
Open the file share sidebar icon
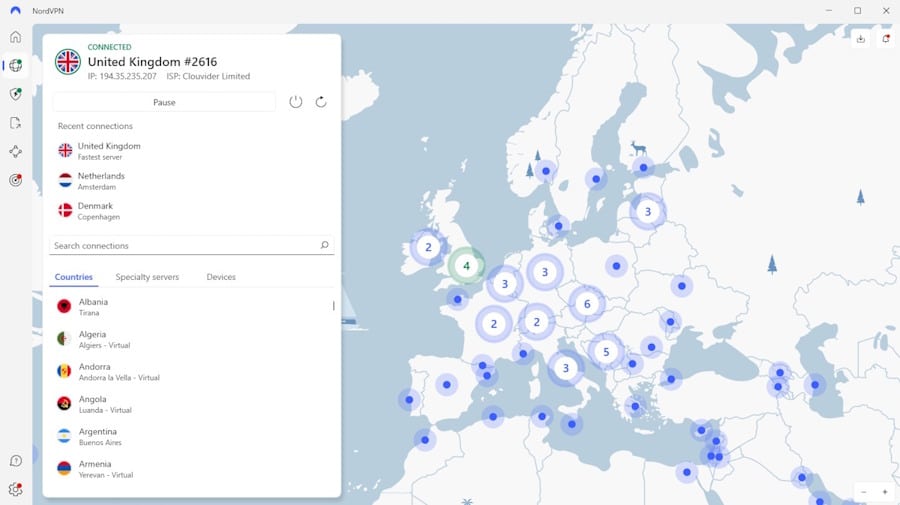click(x=15, y=123)
